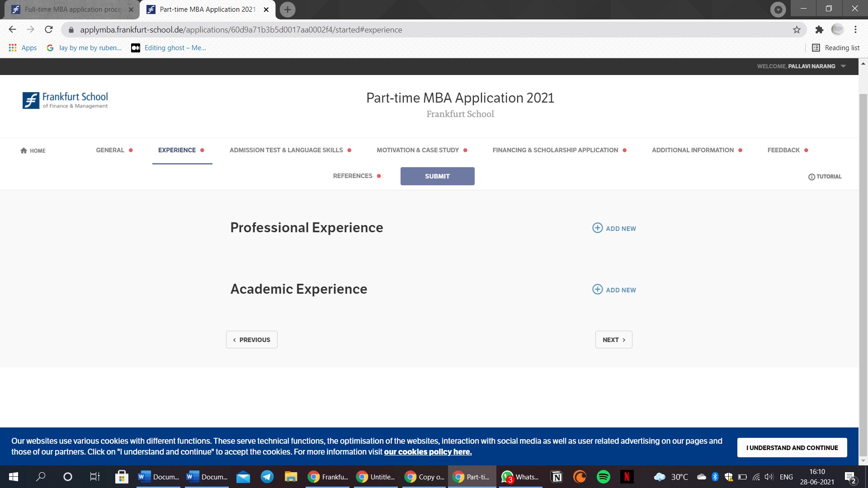Open the cookies policy link
This screenshot has height=488, width=868.
tap(428, 451)
